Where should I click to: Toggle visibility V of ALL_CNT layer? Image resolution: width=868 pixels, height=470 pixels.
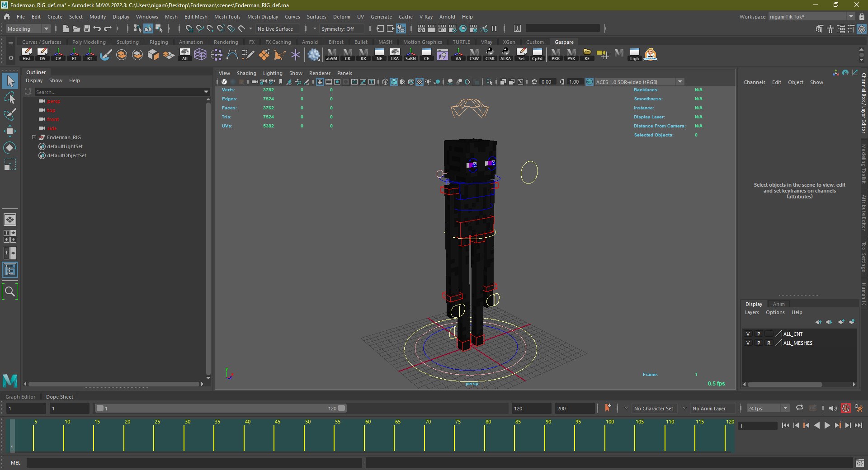pos(748,334)
